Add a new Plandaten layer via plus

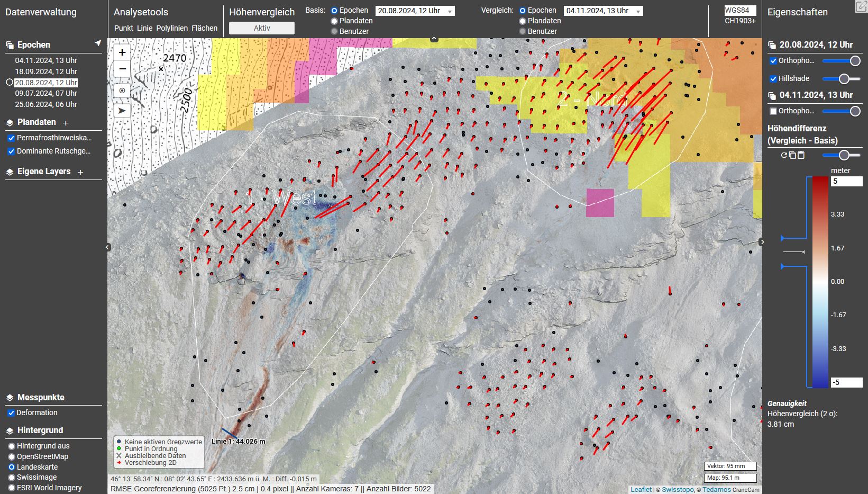coord(66,123)
